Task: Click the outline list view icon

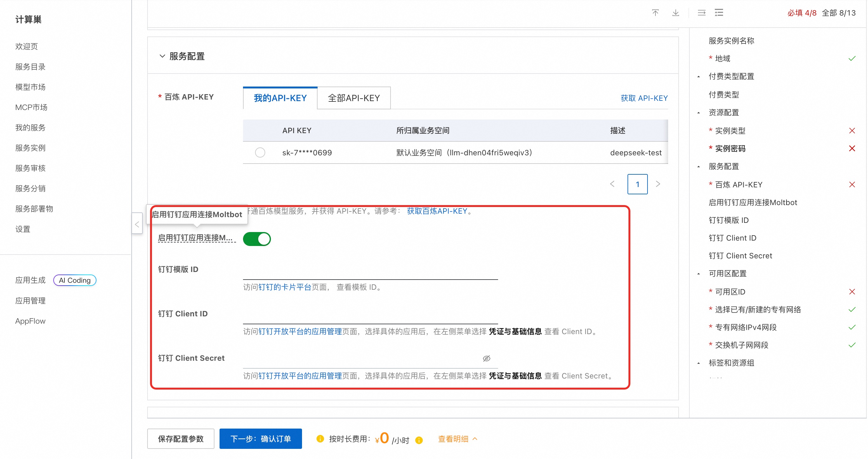Action: coord(719,13)
